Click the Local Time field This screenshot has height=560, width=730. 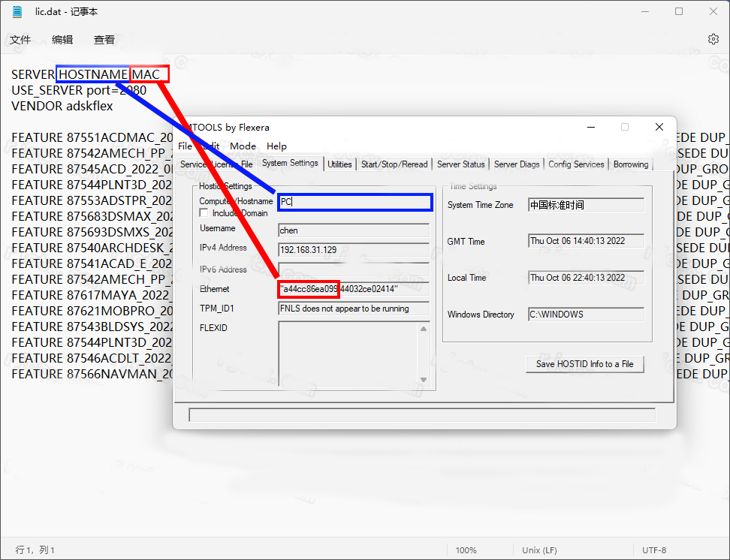click(x=586, y=278)
